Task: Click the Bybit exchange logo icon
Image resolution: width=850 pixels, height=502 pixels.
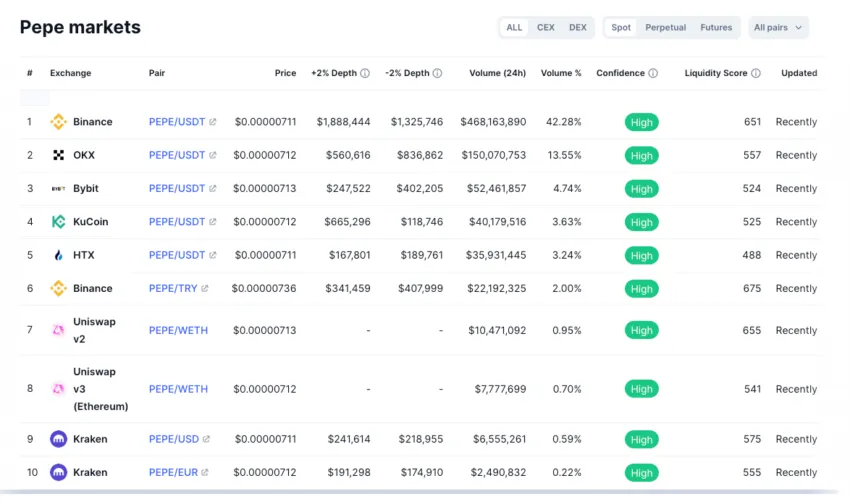Action: pos(58,188)
